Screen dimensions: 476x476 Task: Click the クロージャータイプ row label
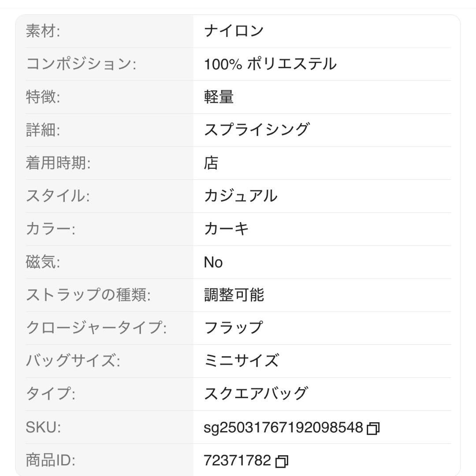pyautogui.click(x=96, y=328)
